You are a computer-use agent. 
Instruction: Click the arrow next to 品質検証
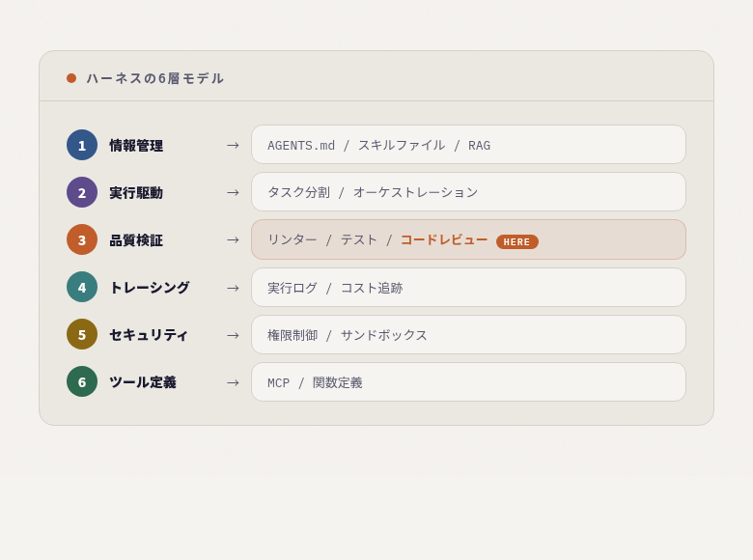tap(233, 239)
